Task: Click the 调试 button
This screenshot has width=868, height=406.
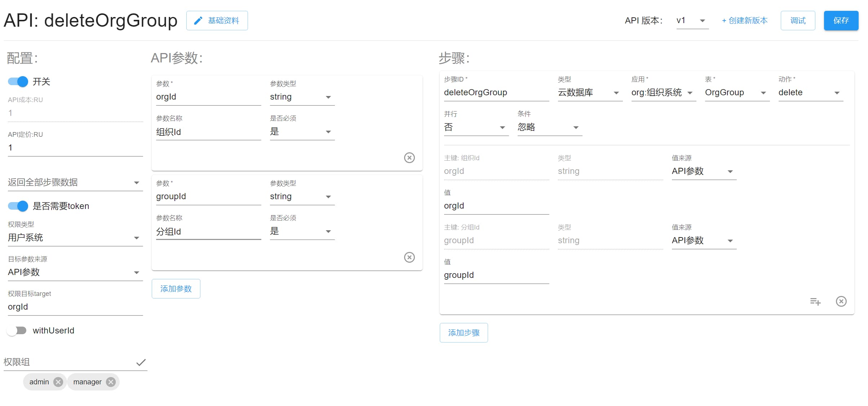Action: click(798, 21)
